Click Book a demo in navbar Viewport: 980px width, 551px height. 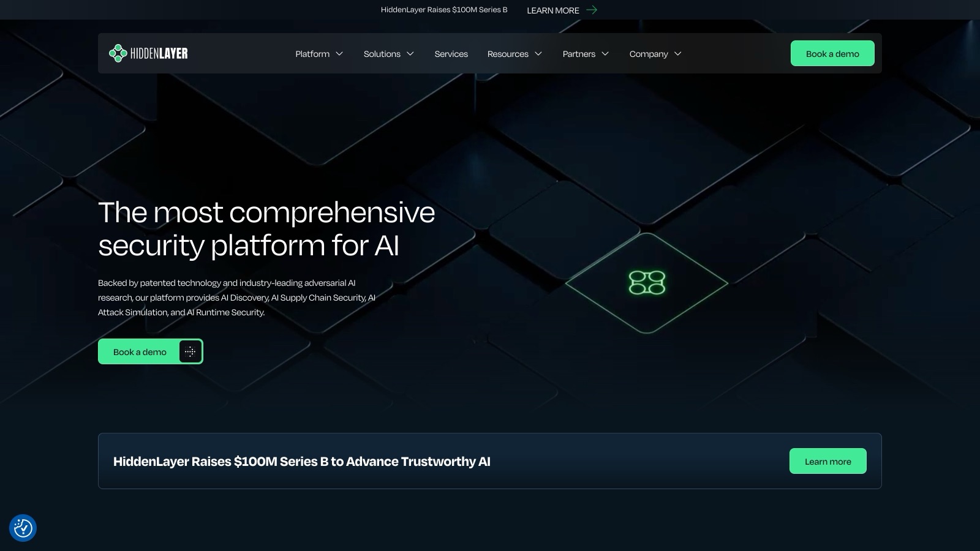(832, 53)
